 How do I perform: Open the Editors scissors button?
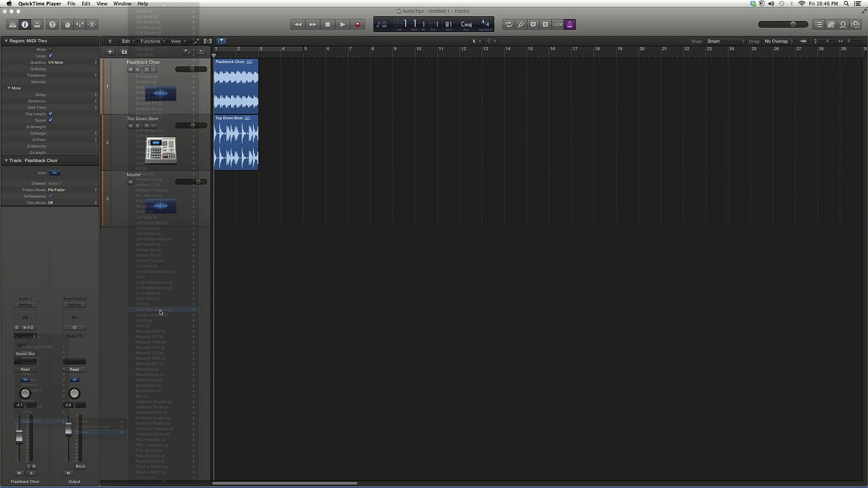tap(92, 24)
